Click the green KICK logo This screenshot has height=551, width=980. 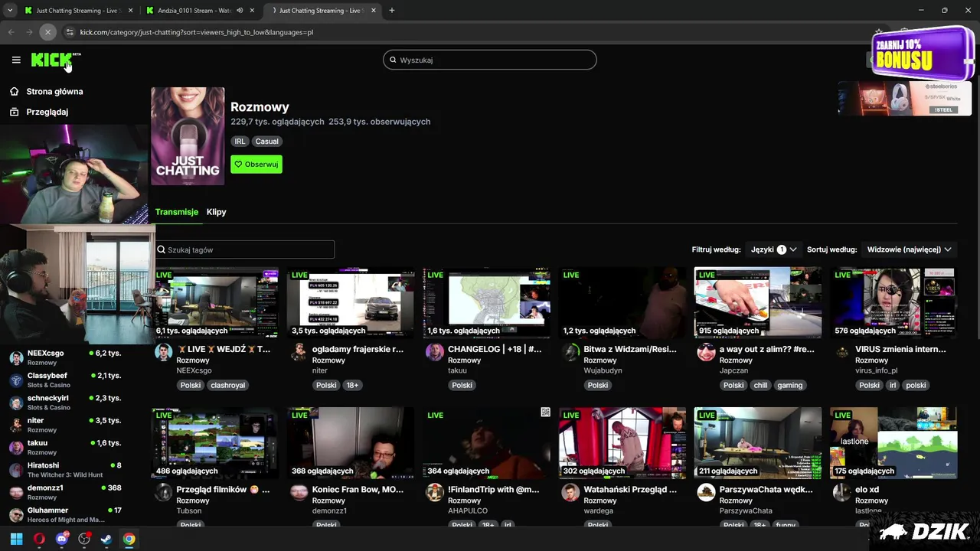tap(51, 60)
